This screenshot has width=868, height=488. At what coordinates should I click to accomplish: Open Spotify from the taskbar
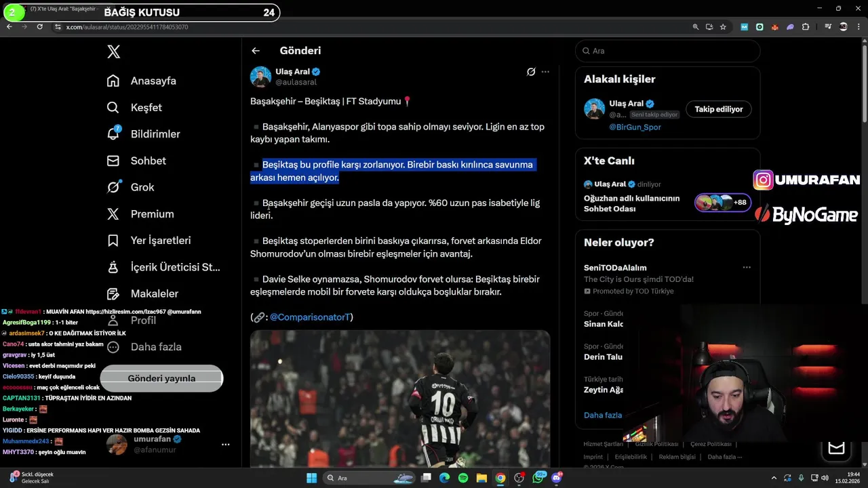pyautogui.click(x=463, y=478)
